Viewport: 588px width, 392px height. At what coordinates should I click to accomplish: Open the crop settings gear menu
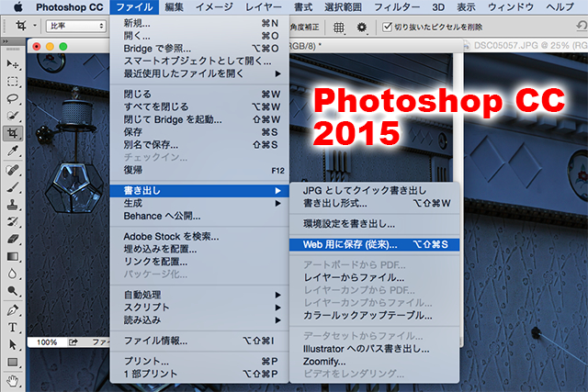[x=362, y=27]
